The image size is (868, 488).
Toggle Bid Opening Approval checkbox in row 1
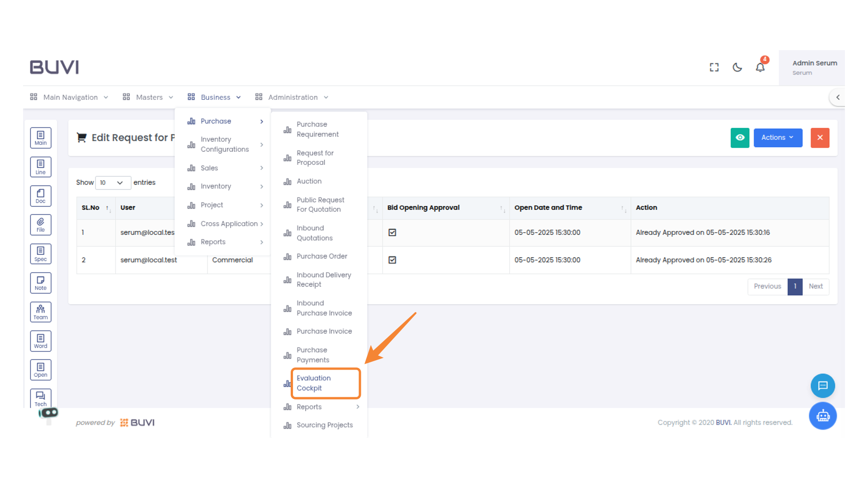click(x=392, y=232)
